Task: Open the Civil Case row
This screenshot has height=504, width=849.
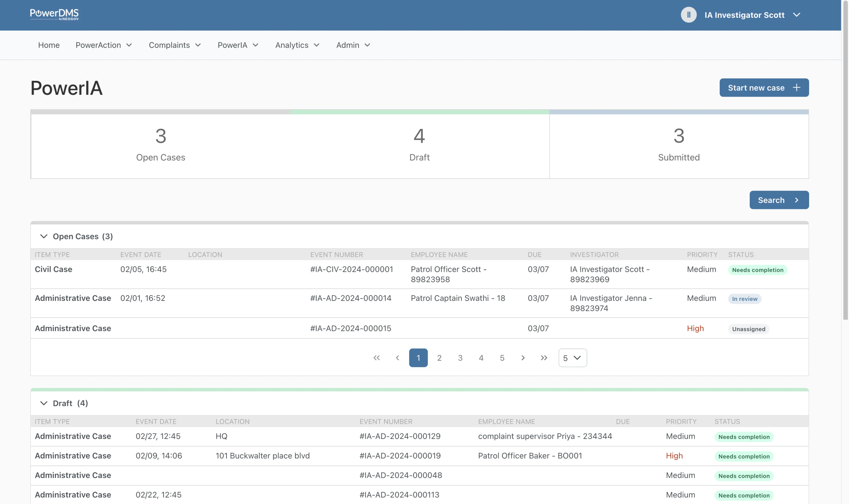Action: point(419,274)
